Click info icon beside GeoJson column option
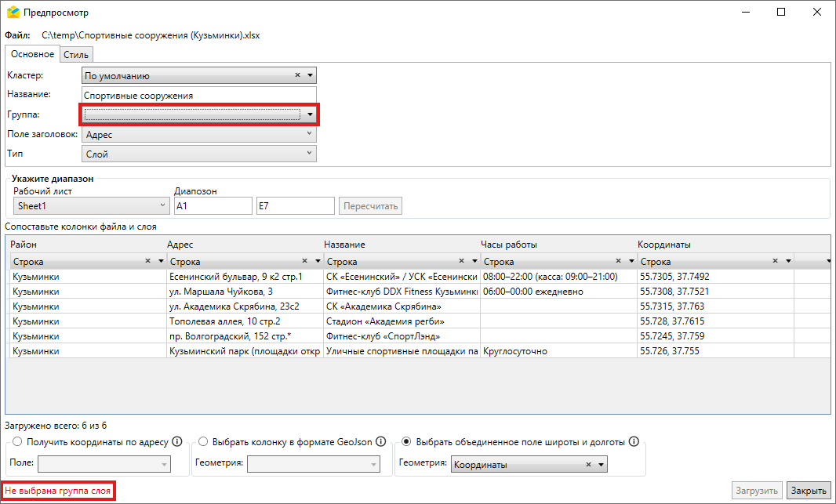 pos(380,441)
